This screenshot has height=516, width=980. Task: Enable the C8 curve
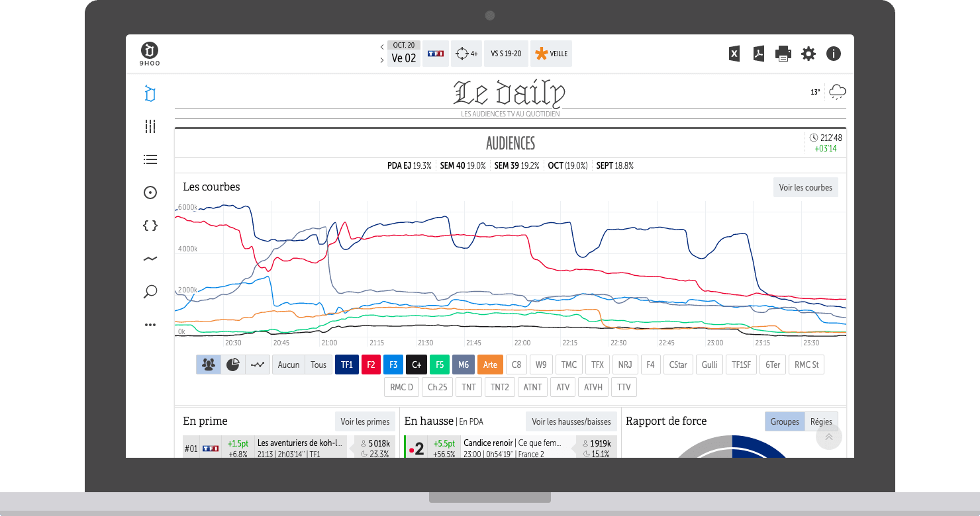pos(516,365)
